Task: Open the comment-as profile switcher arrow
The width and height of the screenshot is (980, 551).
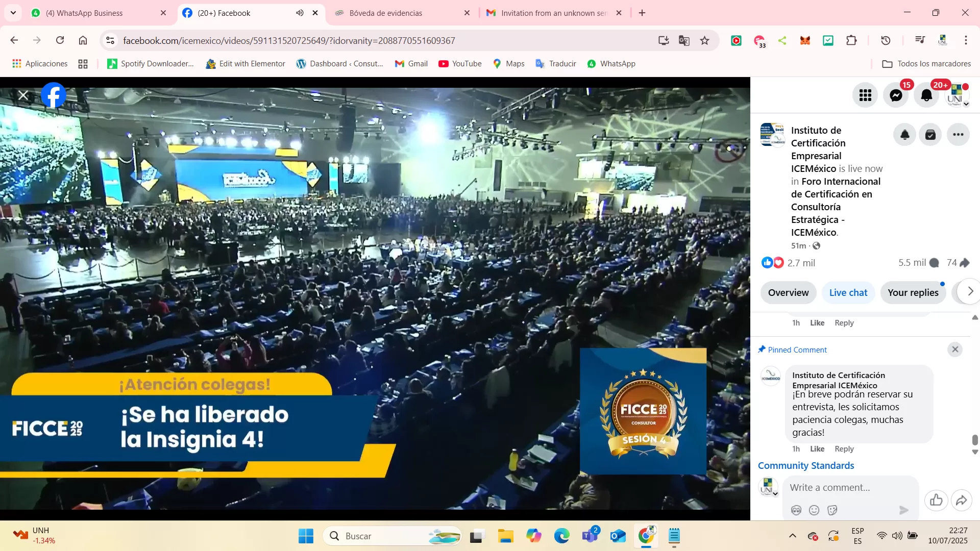Action: pos(775,494)
